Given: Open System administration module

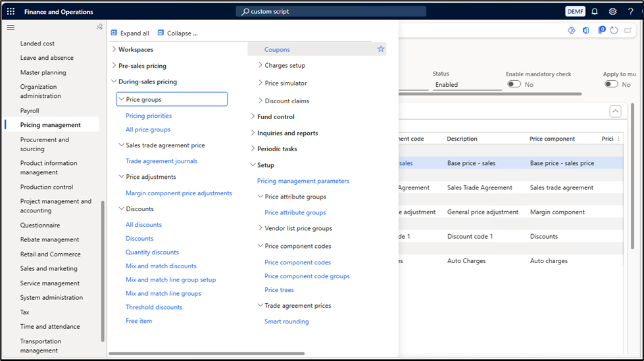Looking at the screenshot, I should [x=51, y=297].
